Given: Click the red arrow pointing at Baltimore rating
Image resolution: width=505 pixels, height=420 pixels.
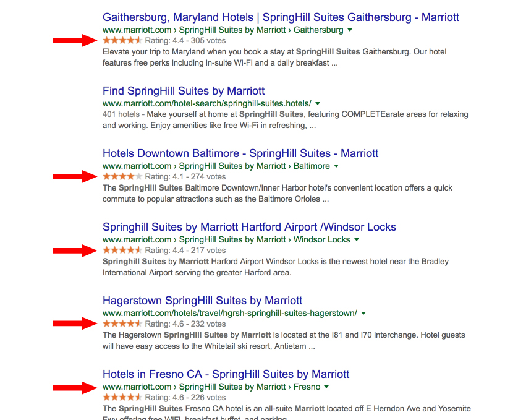Looking at the screenshot, I should tap(74, 177).
